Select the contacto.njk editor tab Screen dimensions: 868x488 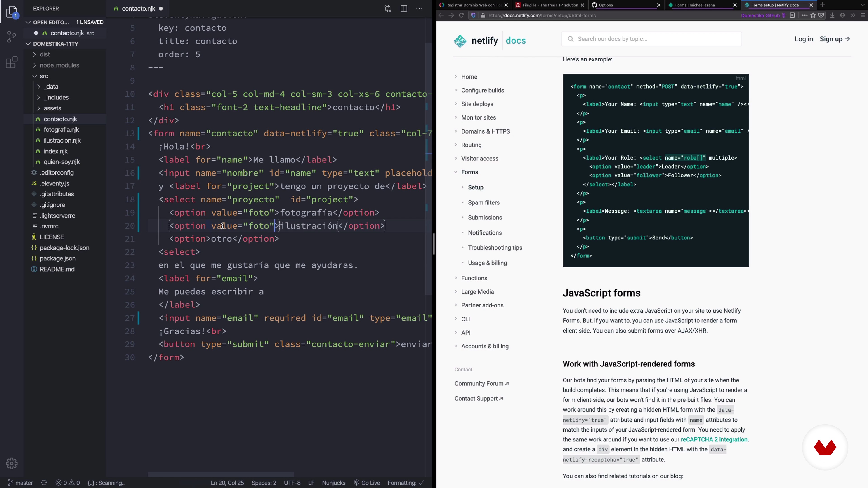tap(138, 9)
